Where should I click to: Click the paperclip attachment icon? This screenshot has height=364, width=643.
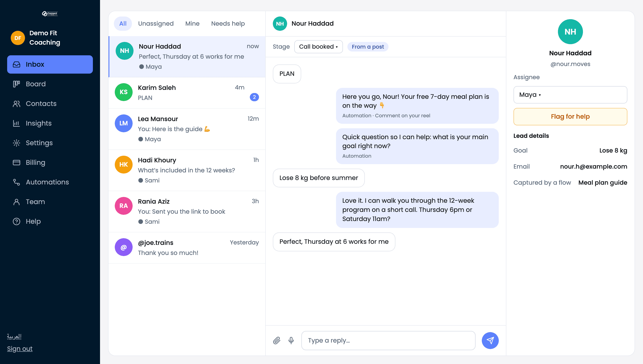[x=276, y=340]
